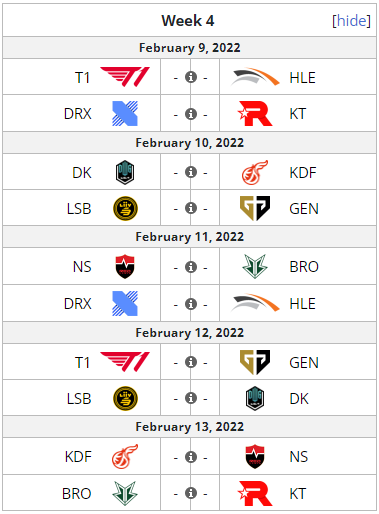Open info for LSB vs DK match
Viewport: 379px width, 514px height.
pyautogui.click(x=191, y=398)
